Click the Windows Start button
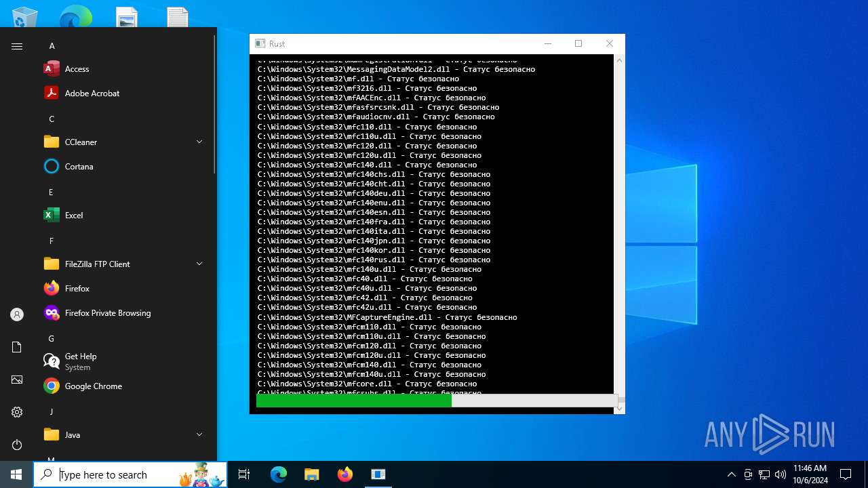The image size is (868, 488). click(x=16, y=474)
